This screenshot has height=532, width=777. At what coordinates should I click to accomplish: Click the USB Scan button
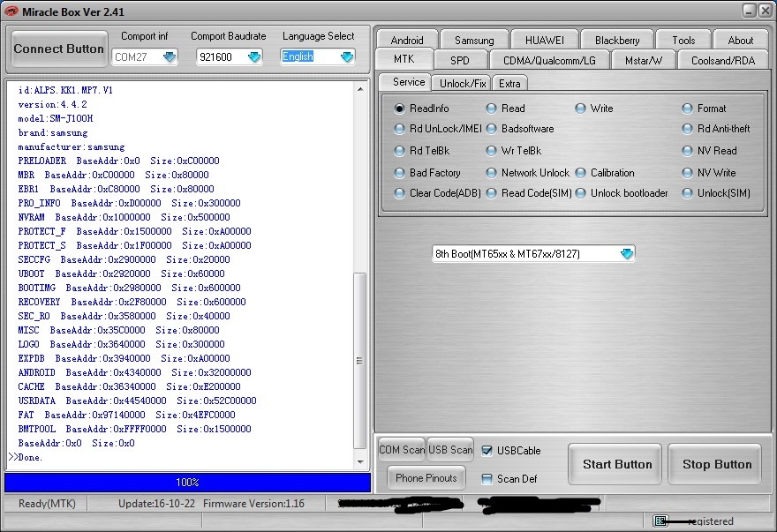450,449
